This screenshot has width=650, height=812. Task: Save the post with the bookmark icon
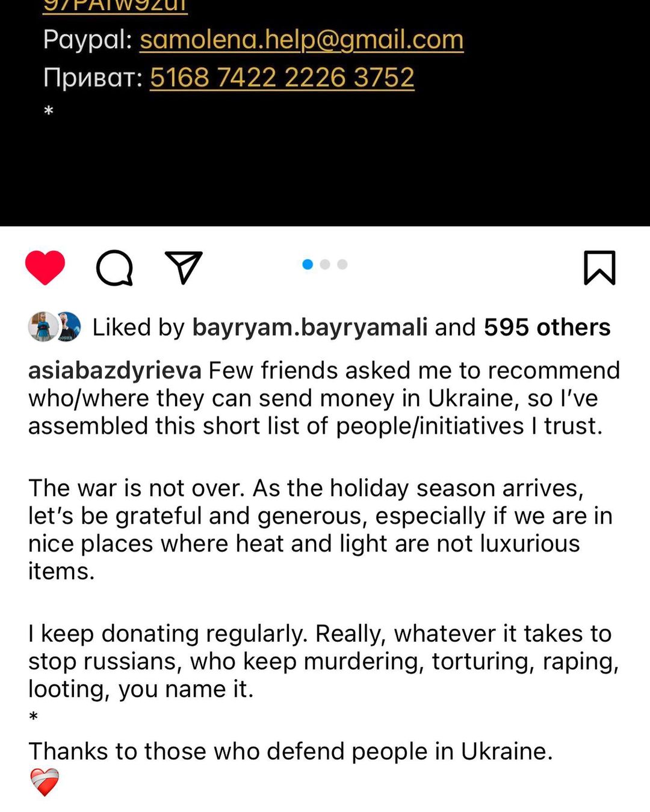pos(599,268)
